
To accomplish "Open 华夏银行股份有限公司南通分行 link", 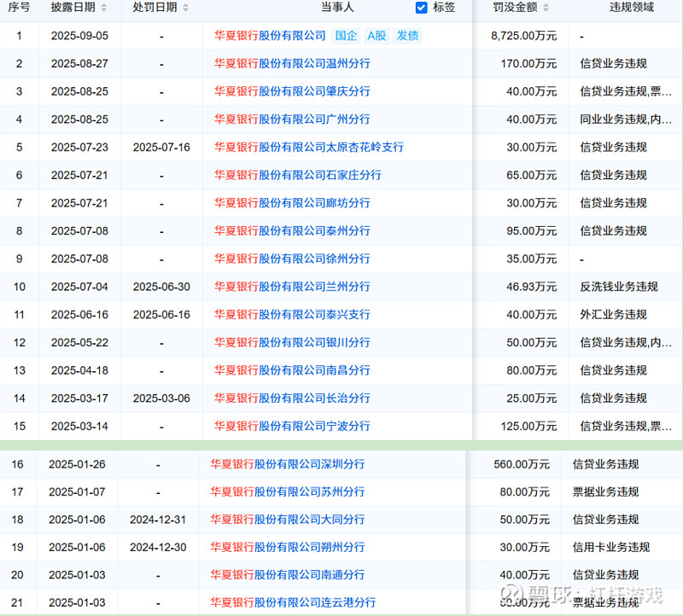I will (x=288, y=575).
